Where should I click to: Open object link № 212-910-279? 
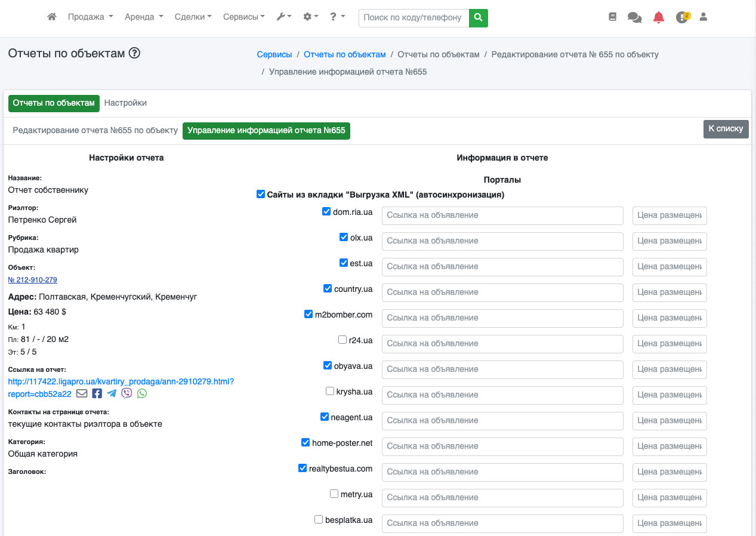click(x=33, y=279)
